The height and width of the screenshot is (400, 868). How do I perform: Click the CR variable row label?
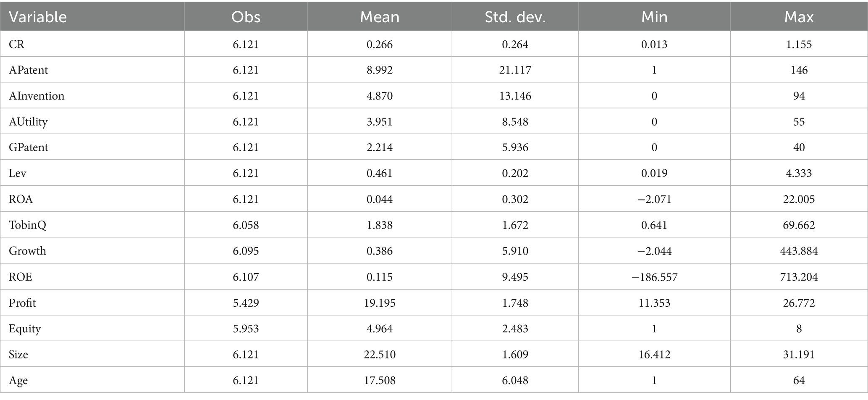[x=17, y=44]
